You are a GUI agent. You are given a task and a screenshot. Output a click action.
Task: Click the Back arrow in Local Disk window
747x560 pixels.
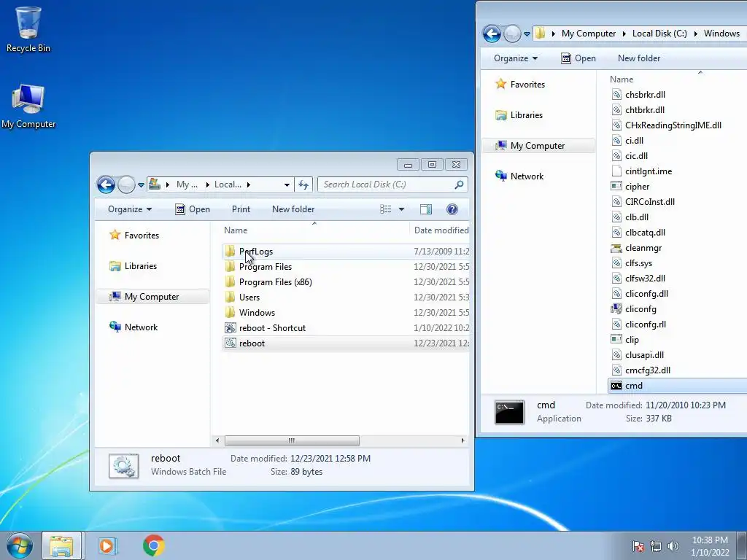[x=106, y=184]
